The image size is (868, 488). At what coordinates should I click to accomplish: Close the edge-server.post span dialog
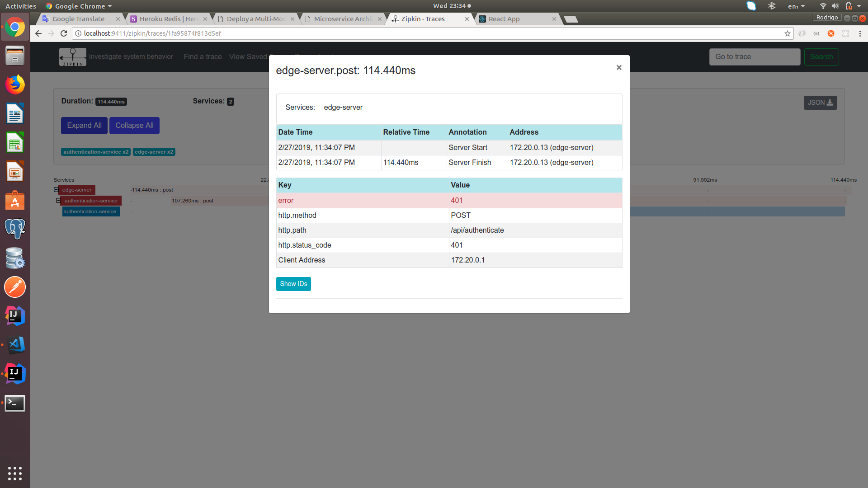click(619, 67)
